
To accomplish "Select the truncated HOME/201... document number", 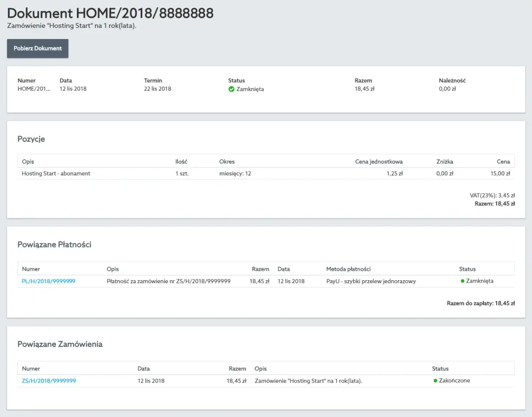I will pyautogui.click(x=34, y=89).
